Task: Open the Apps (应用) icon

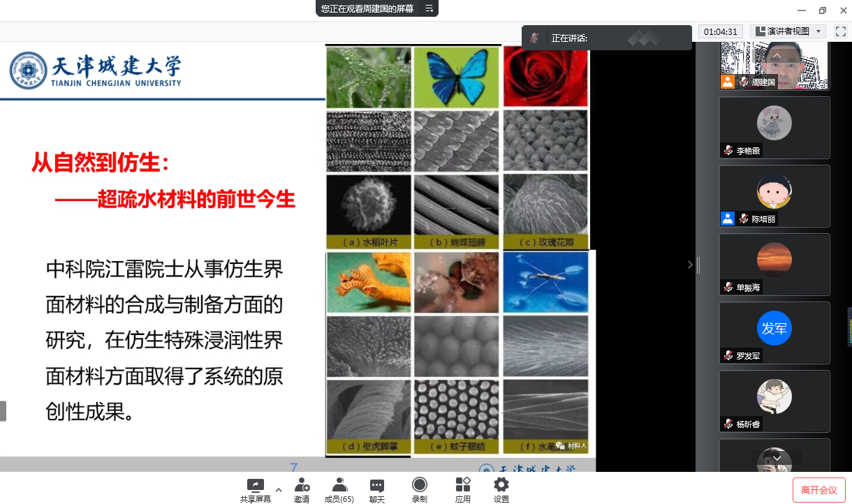Action: click(x=462, y=485)
